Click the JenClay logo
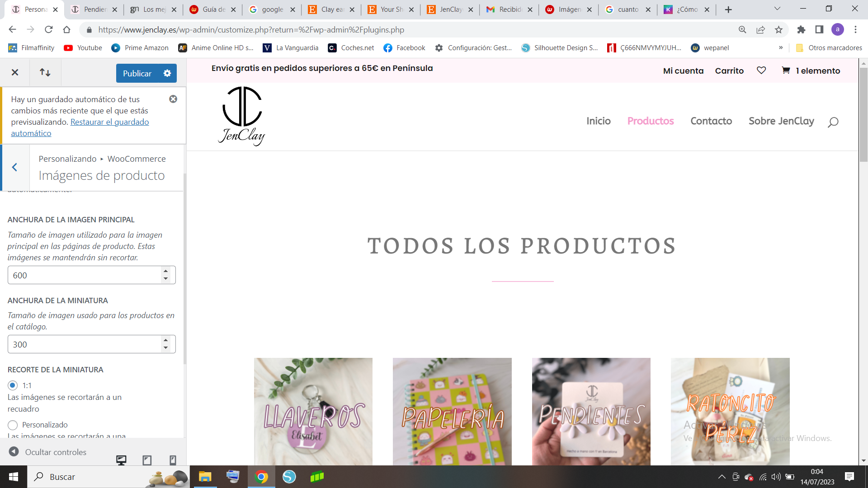Viewport: 868px width, 488px height. (x=242, y=116)
